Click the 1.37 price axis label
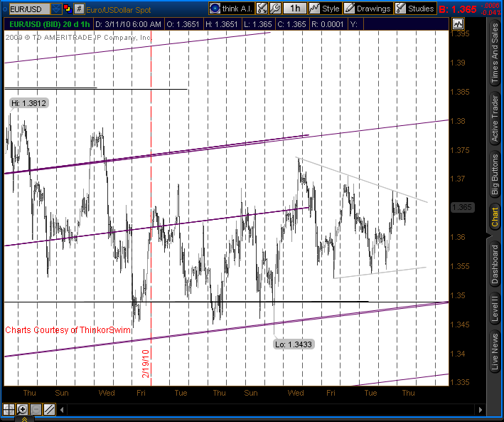 tap(458, 179)
